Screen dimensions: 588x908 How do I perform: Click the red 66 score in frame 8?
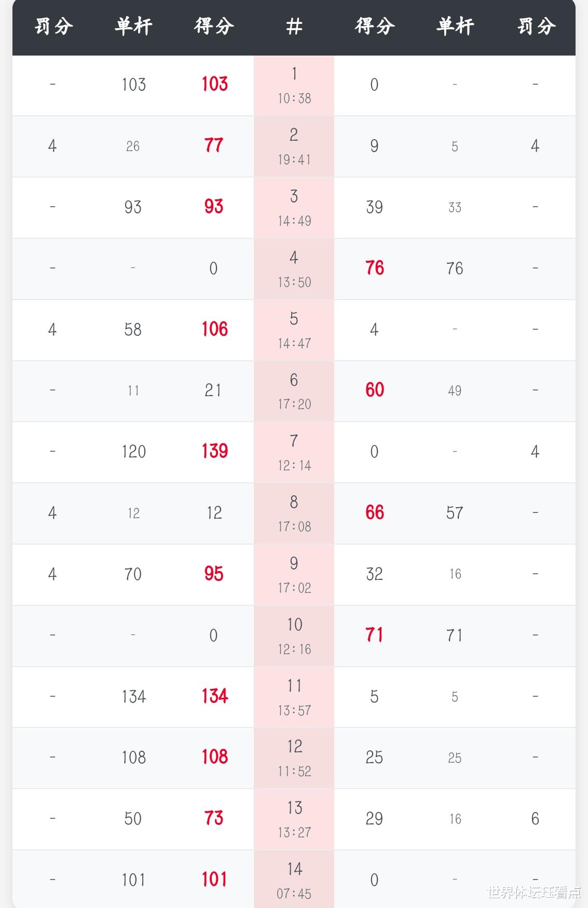tap(374, 512)
